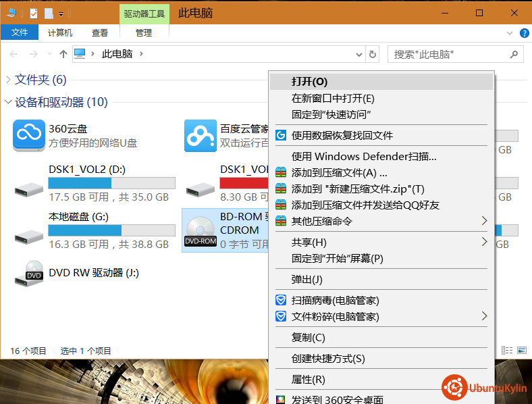Open the 360云盘 cloud drive icon
The width and height of the screenshot is (532, 404).
28,136
